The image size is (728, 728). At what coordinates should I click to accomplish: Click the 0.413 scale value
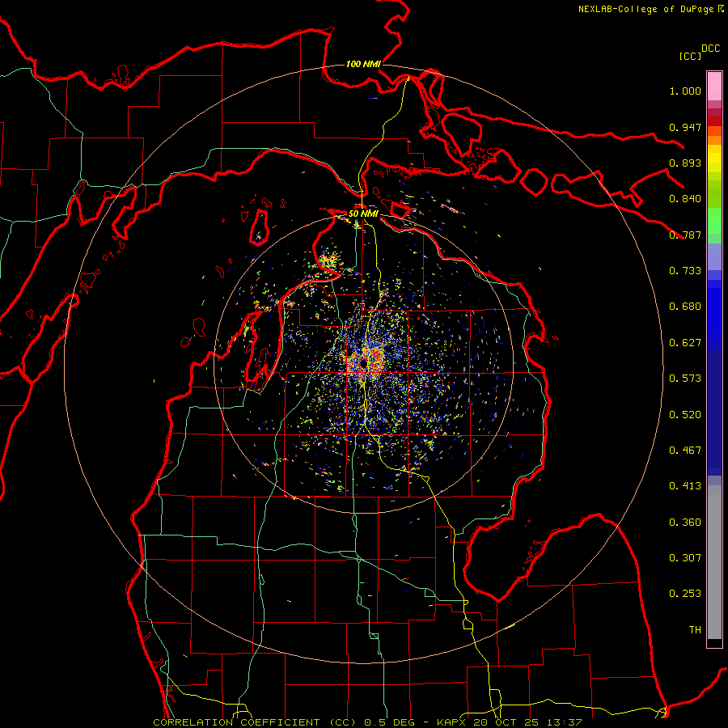(x=685, y=486)
